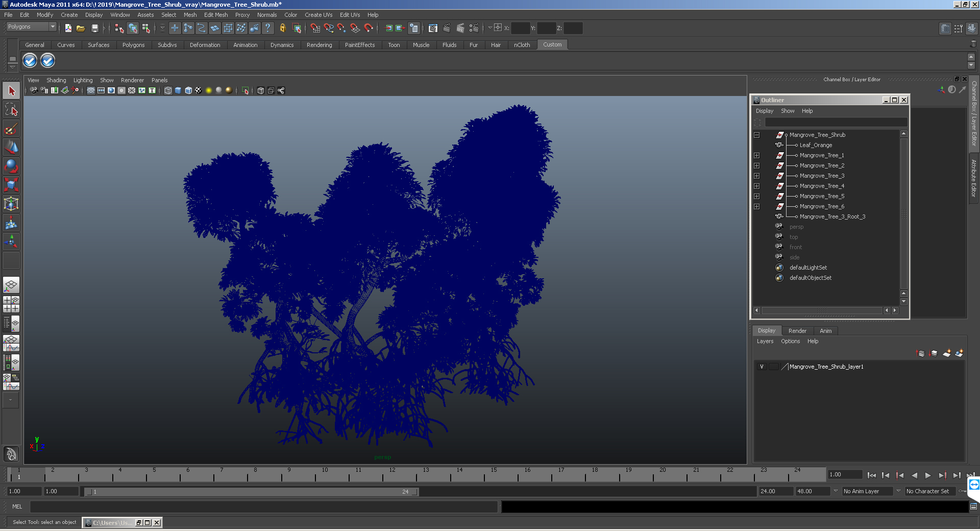This screenshot has width=980, height=531.
Task: Move selected layer up in list
Action: point(921,353)
